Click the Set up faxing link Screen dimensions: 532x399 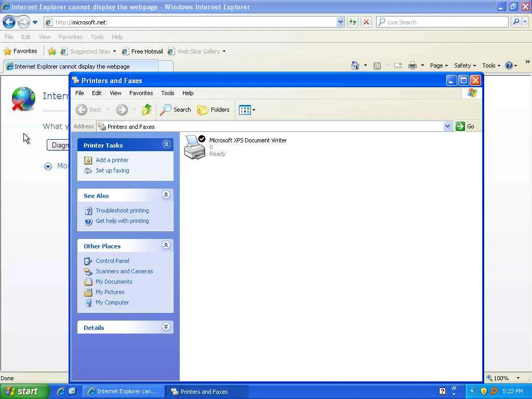[x=112, y=170]
